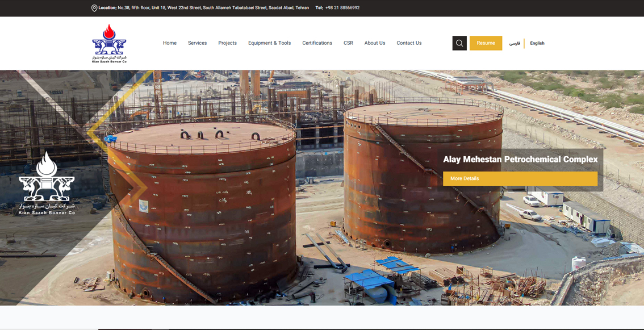Click the office address text in the top bar
This screenshot has height=330, width=644.
point(213,8)
